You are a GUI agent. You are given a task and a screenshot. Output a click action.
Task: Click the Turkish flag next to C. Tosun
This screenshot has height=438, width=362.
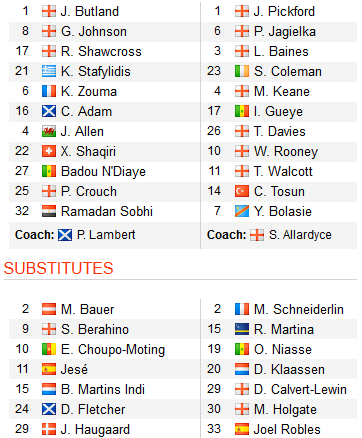click(x=242, y=191)
